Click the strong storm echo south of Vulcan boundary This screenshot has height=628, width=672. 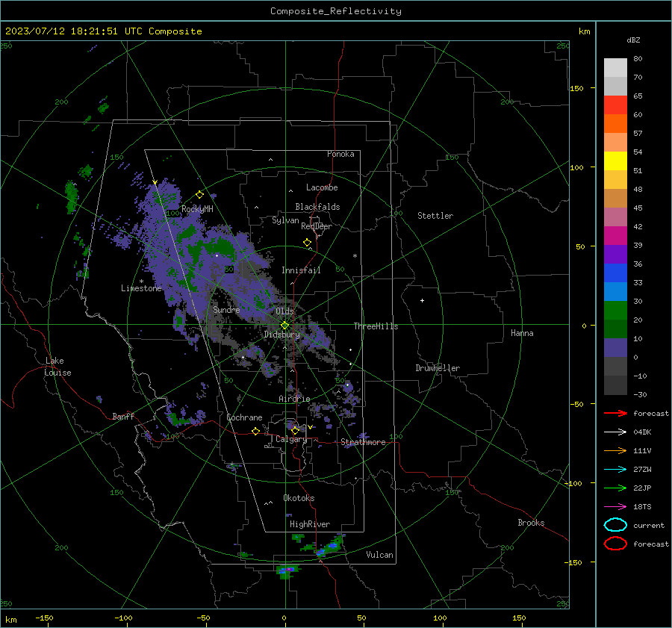click(x=288, y=571)
